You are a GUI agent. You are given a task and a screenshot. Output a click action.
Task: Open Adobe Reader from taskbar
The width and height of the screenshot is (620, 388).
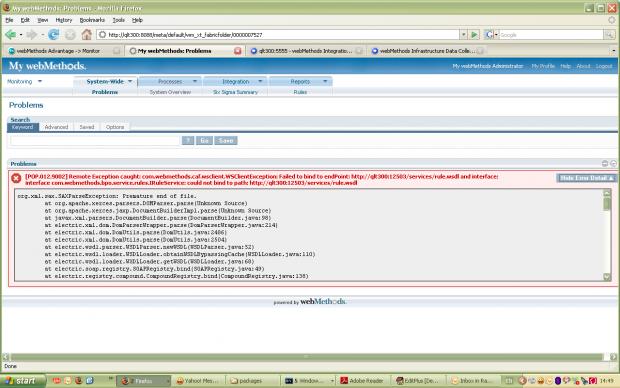coord(363,380)
